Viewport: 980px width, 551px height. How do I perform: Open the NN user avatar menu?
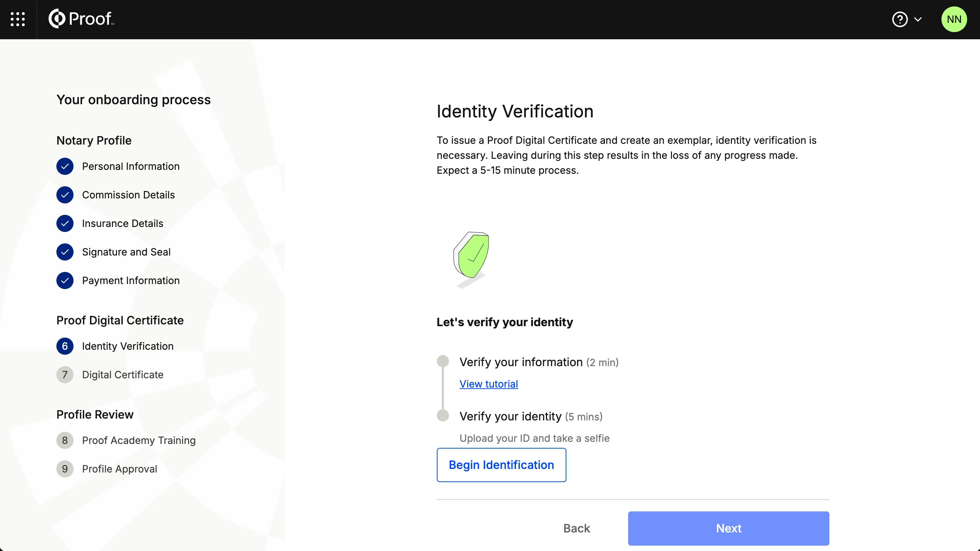coord(954,19)
